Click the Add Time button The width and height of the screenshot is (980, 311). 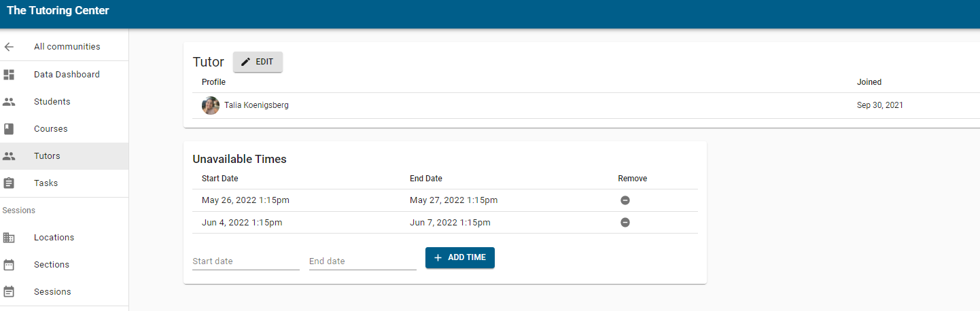coord(460,258)
